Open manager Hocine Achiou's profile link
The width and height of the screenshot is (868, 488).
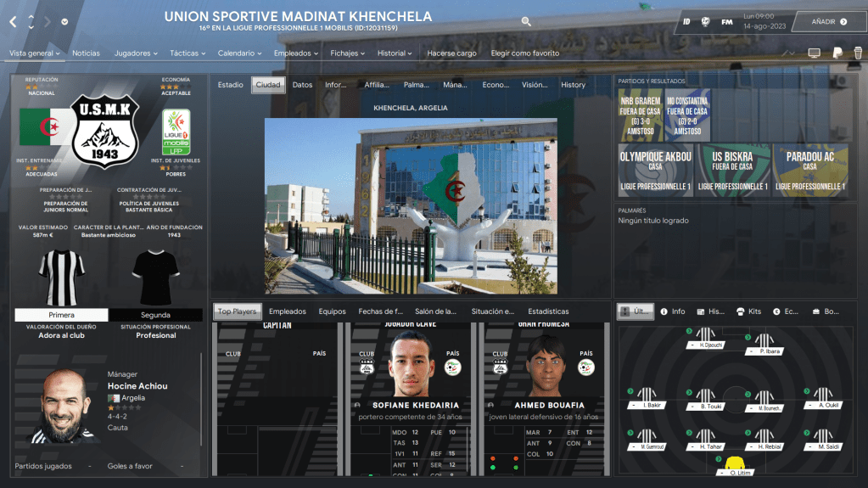point(137,386)
